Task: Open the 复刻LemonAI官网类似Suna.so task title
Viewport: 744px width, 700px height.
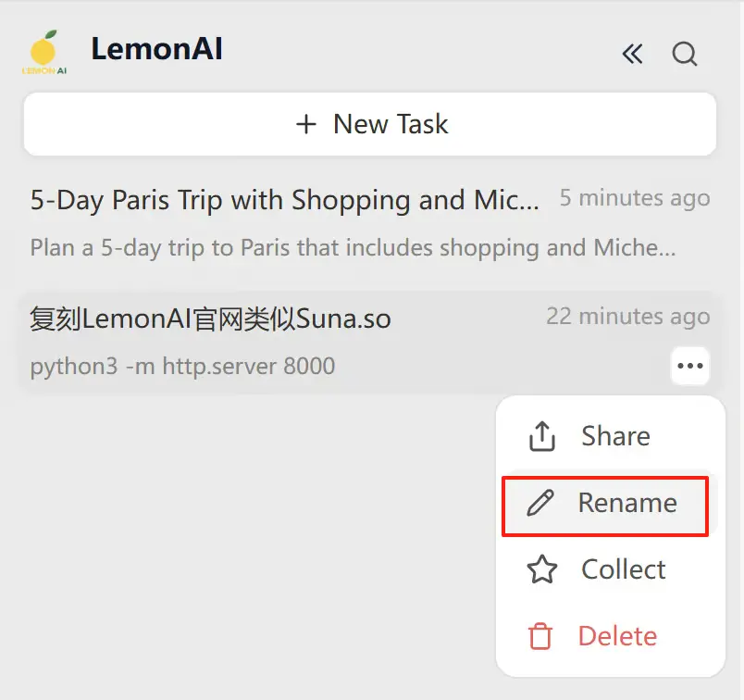Action: tap(211, 319)
